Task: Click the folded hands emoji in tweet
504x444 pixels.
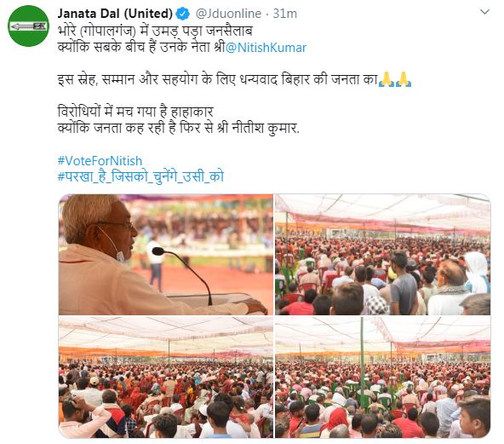Action: click(387, 79)
